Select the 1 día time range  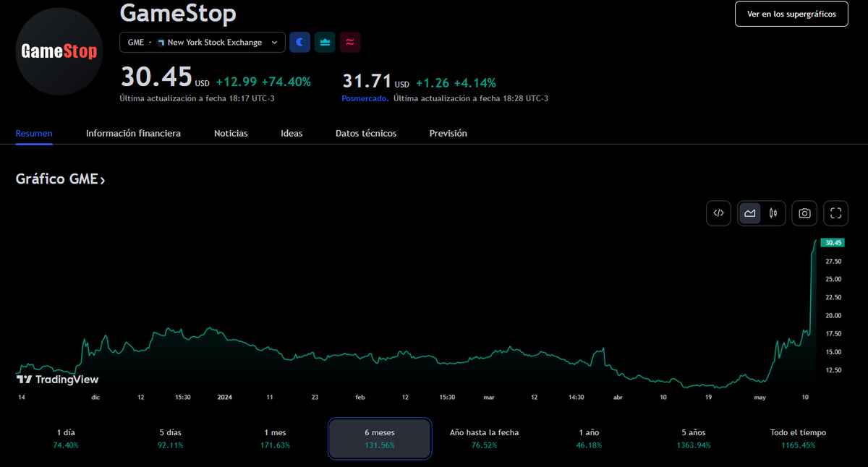pyautogui.click(x=65, y=438)
